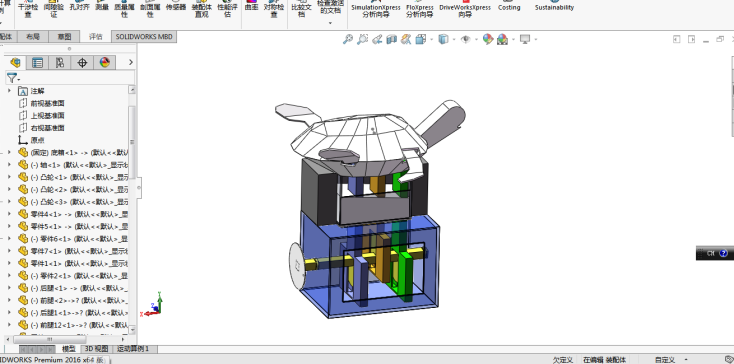Viewport: 734px width, 364px height.
Task: Open the Interference Detection (干涉检查) tool
Action: point(28,10)
